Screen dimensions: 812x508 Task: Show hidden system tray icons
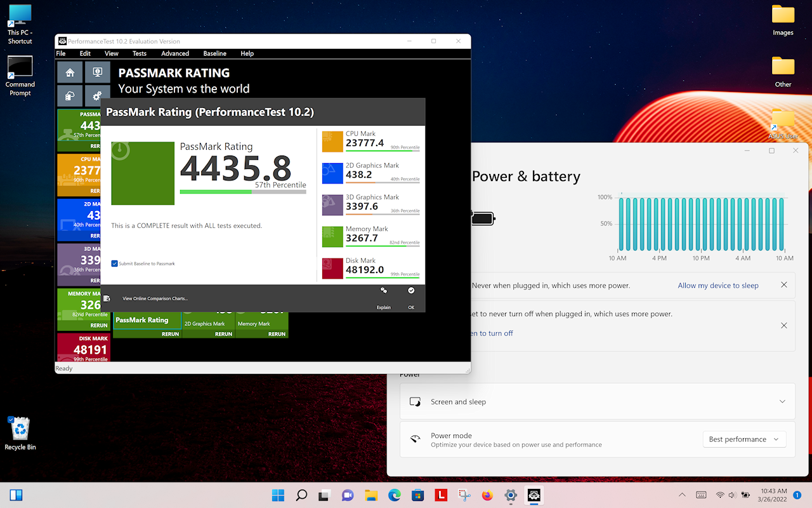click(x=682, y=495)
